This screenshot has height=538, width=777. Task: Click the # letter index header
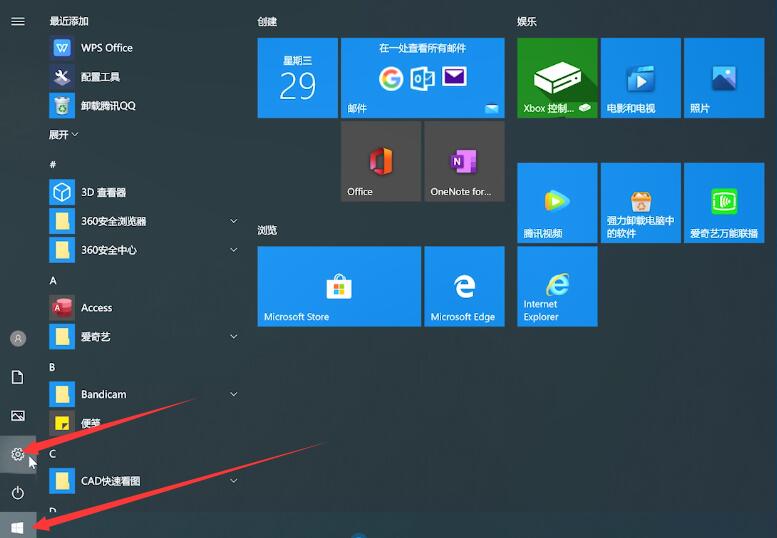tap(53, 164)
